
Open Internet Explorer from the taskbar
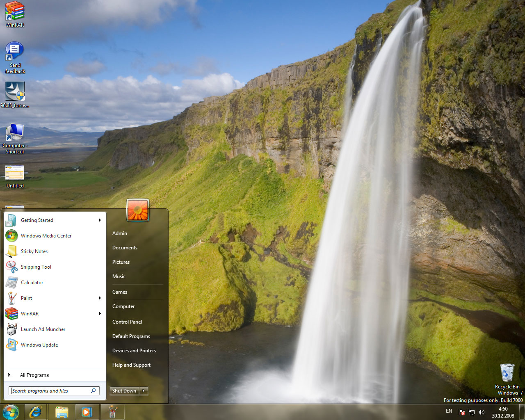point(35,412)
